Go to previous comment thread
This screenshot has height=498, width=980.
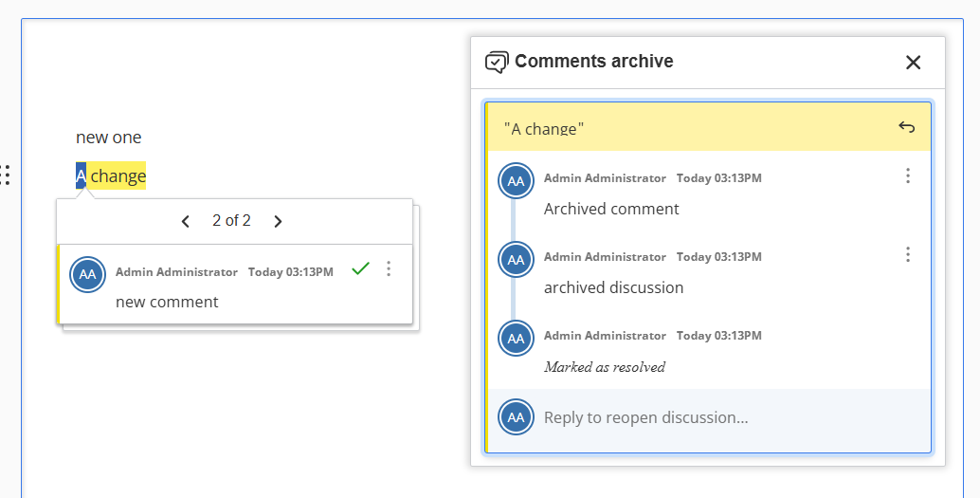click(x=185, y=221)
